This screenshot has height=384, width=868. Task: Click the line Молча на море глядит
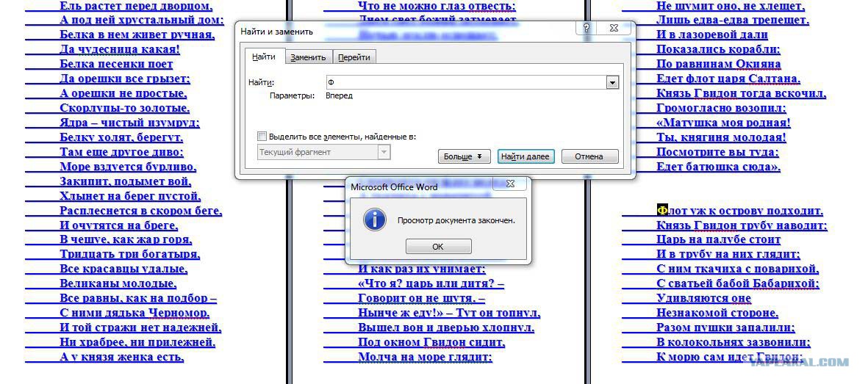pyautogui.click(x=425, y=357)
